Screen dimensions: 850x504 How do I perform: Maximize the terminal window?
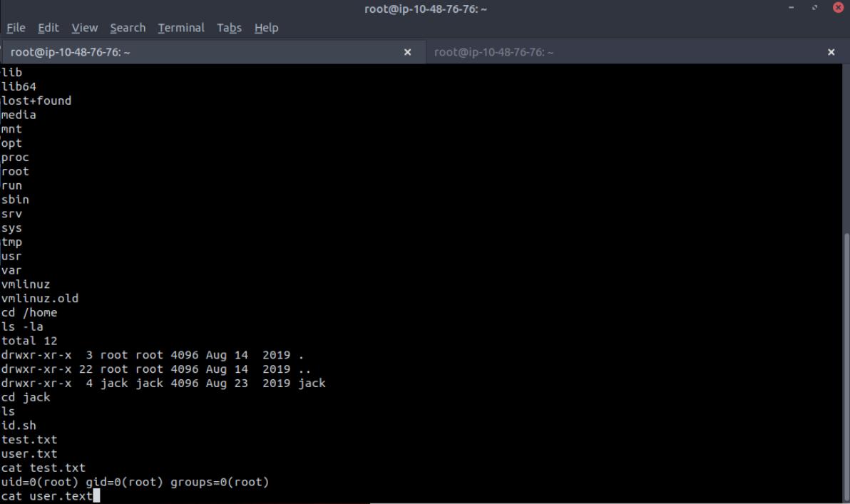[x=814, y=9]
